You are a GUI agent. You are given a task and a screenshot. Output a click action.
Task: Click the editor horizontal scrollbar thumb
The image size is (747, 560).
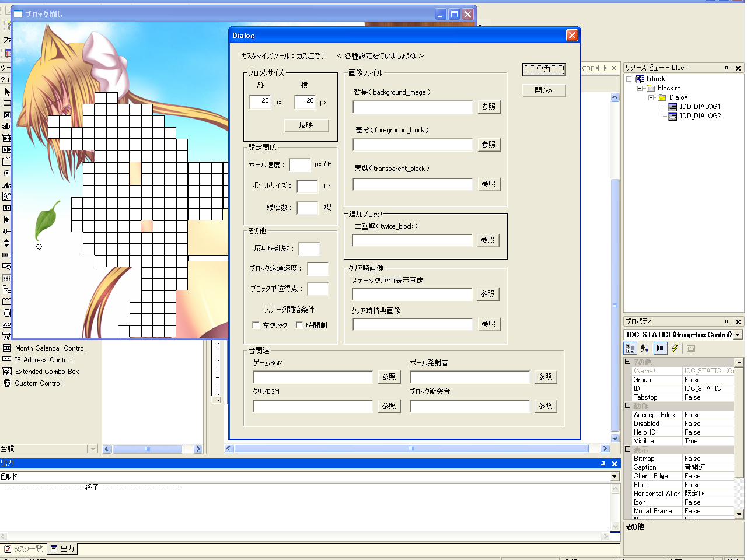click(411, 449)
